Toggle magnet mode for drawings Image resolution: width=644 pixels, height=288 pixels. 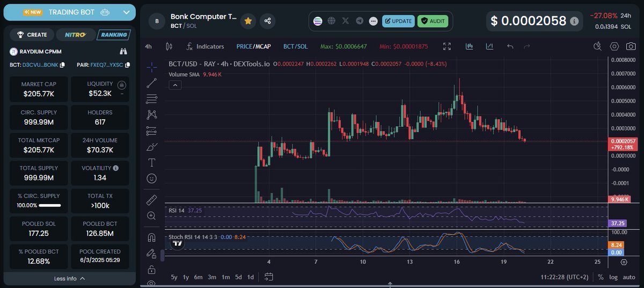coord(151,237)
